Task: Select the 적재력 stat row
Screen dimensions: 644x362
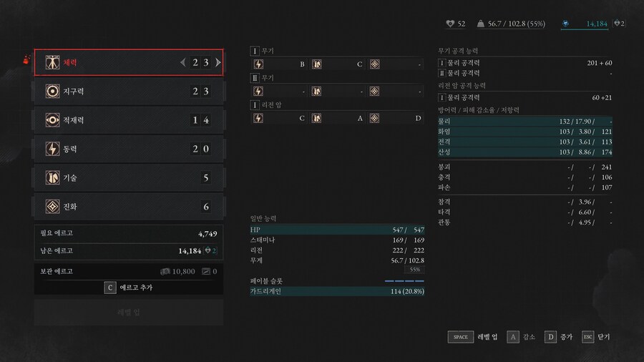Action: click(x=129, y=120)
